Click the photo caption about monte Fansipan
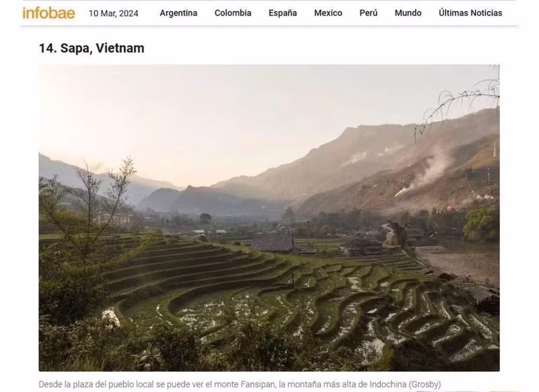This screenshot has height=392, width=539. [x=240, y=384]
